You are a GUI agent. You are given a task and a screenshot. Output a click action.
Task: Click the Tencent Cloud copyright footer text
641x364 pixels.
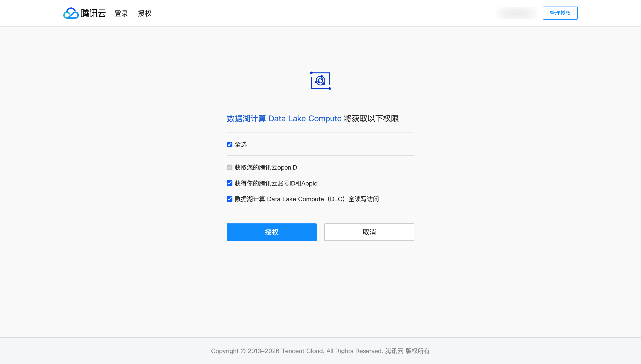[320, 351]
